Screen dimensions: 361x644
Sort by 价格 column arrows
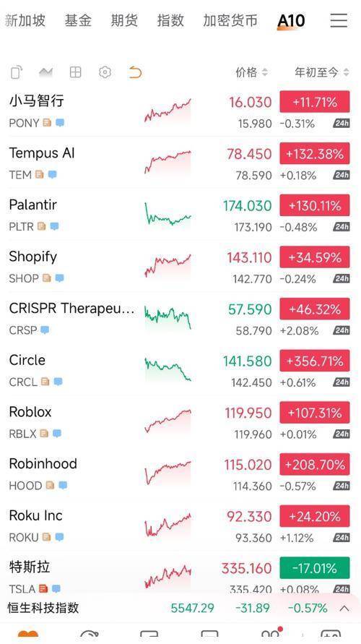click(x=264, y=73)
